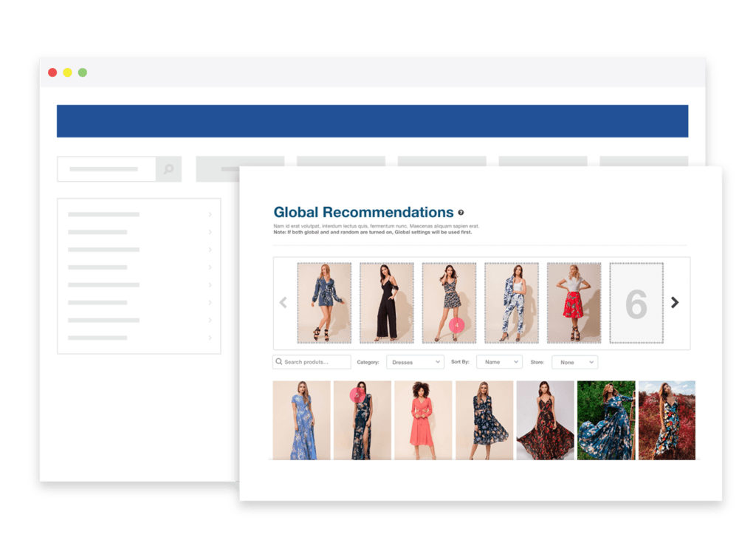Image resolution: width=756 pixels, height=540 pixels.
Task: Open the Store dropdown showing None
Action: coord(574,362)
